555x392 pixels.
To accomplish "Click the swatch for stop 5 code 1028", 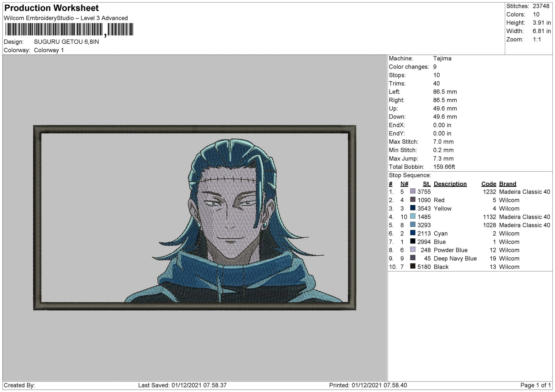I will tap(413, 225).
